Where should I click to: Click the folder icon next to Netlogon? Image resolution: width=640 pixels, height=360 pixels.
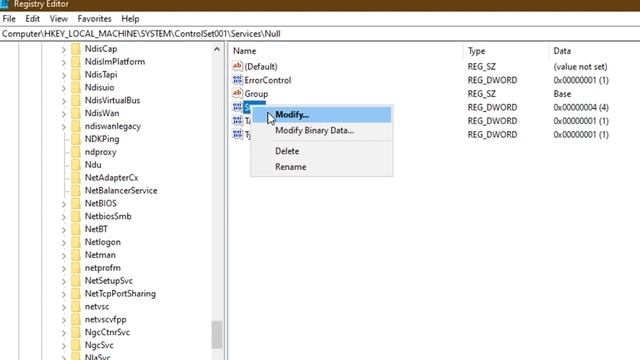pyautogui.click(x=76, y=242)
